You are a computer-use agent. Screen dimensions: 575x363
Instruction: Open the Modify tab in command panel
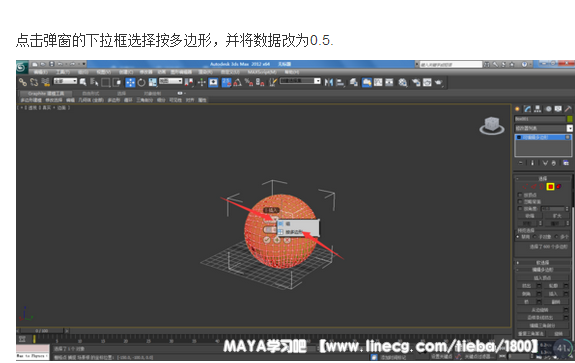(528, 109)
